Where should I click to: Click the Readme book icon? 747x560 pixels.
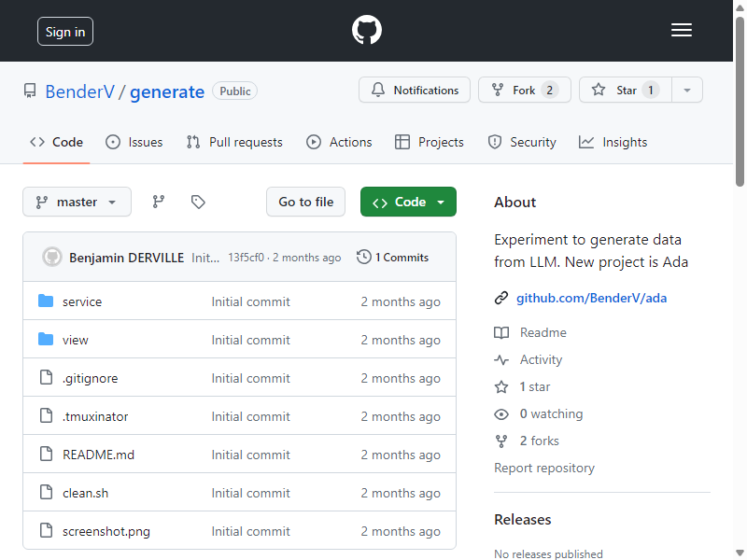tap(501, 332)
